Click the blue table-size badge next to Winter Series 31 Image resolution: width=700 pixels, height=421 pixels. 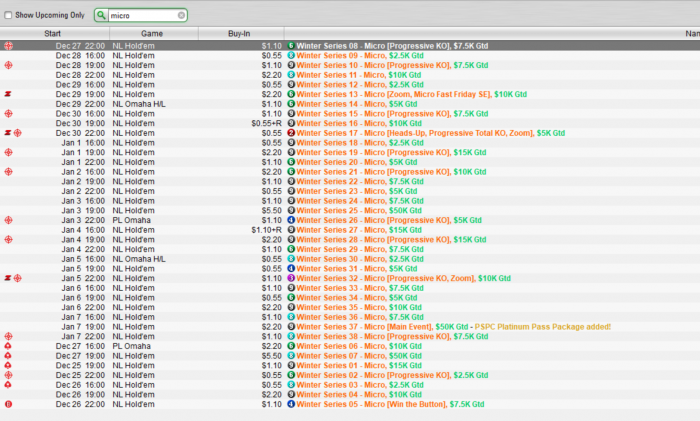(x=291, y=269)
